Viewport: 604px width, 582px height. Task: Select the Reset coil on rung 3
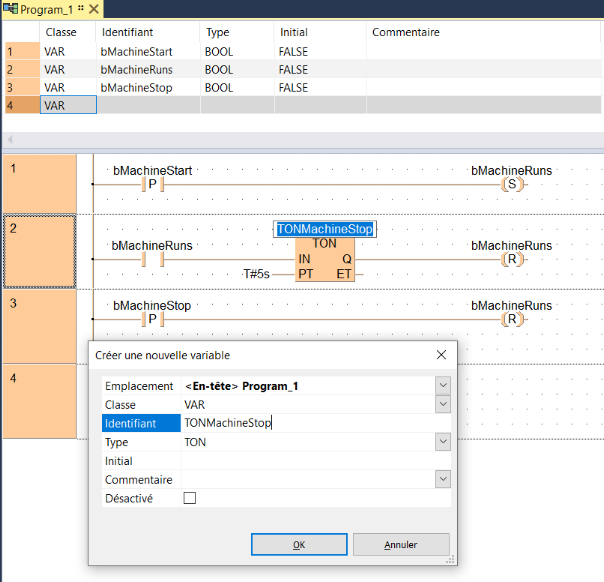coord(511,319)
